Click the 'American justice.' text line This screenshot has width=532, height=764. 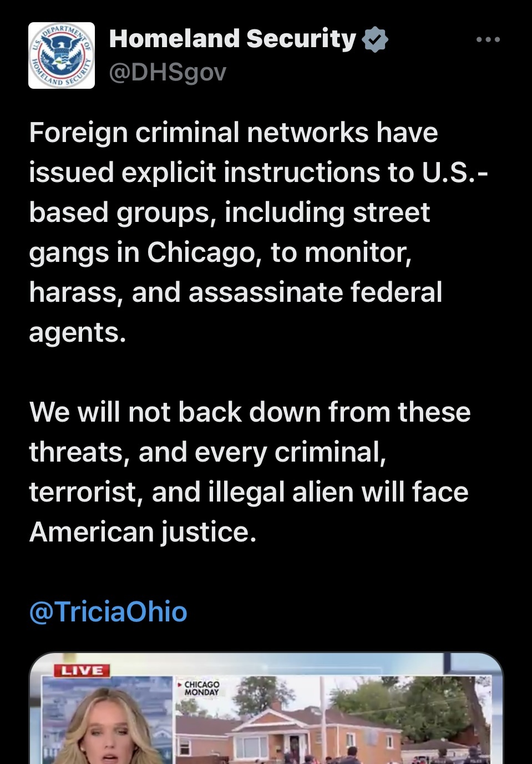143,532
